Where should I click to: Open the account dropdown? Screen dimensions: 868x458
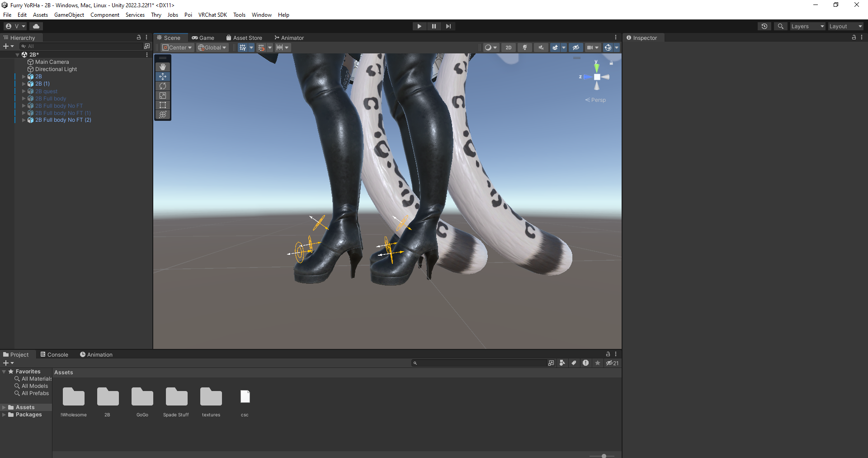15,26
